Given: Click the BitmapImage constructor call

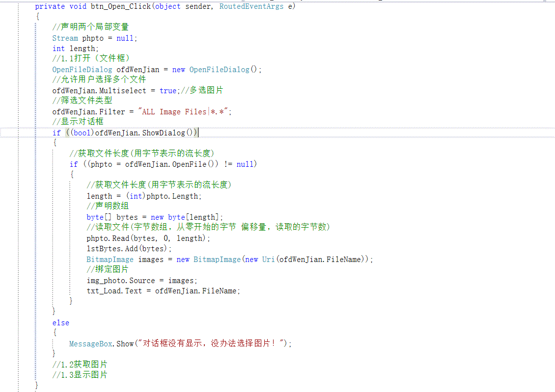Looking at the screenshot, I should 217,259.
